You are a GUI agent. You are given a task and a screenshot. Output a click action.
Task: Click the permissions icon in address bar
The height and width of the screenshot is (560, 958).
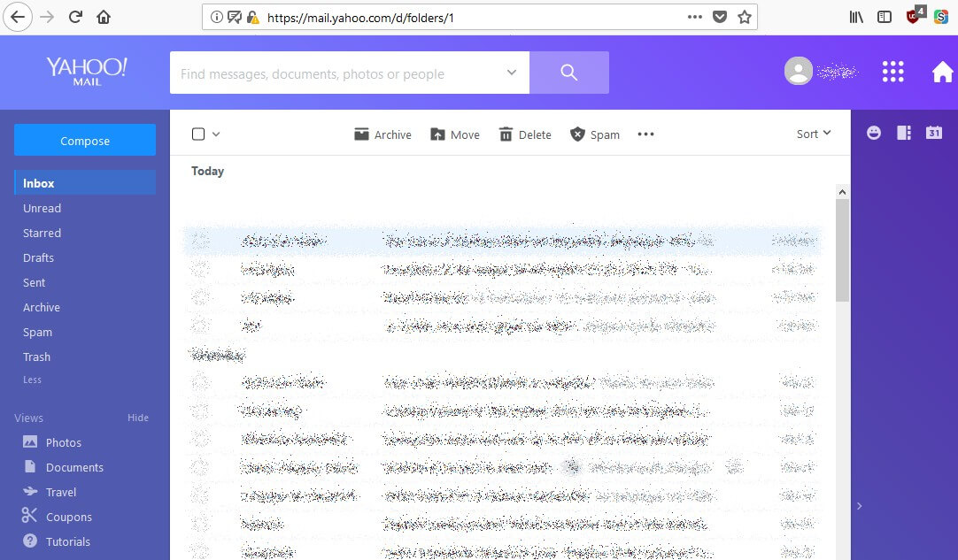pyautogui.click(x=234, y=17)
